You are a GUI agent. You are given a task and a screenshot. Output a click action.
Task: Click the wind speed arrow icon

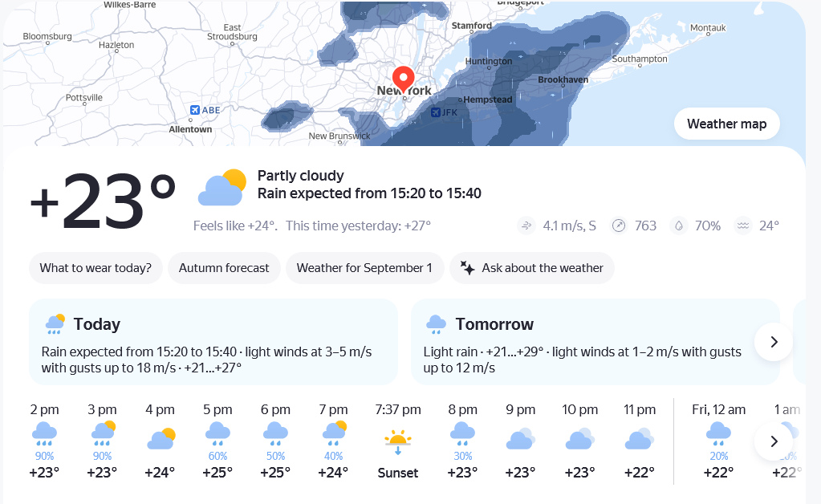pos(526,226)
